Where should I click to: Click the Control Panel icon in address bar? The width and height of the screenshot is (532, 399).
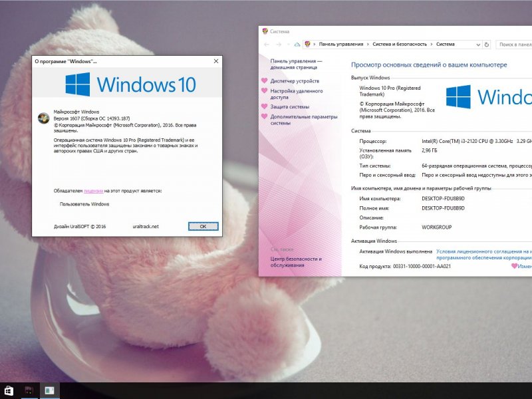(308, 44)
